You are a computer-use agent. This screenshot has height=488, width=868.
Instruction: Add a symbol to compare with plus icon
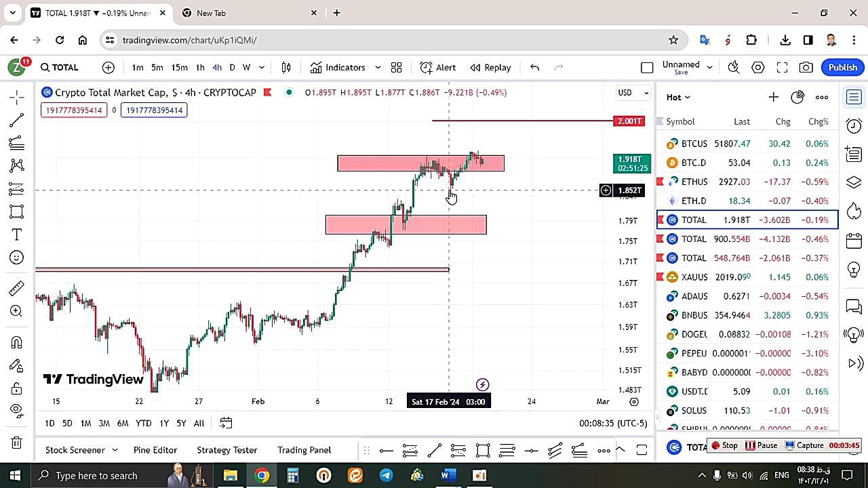click(108, 67)
